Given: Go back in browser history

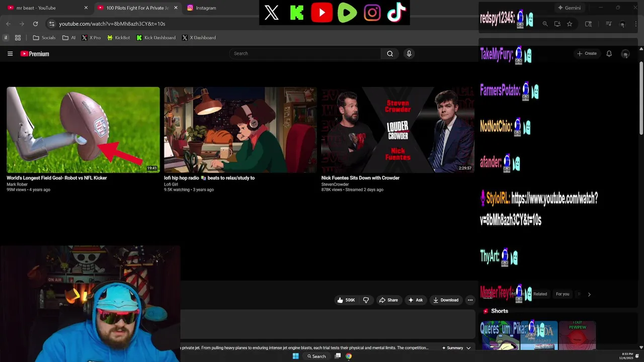Looking at the screenshot, I should (x=8, y=24).
